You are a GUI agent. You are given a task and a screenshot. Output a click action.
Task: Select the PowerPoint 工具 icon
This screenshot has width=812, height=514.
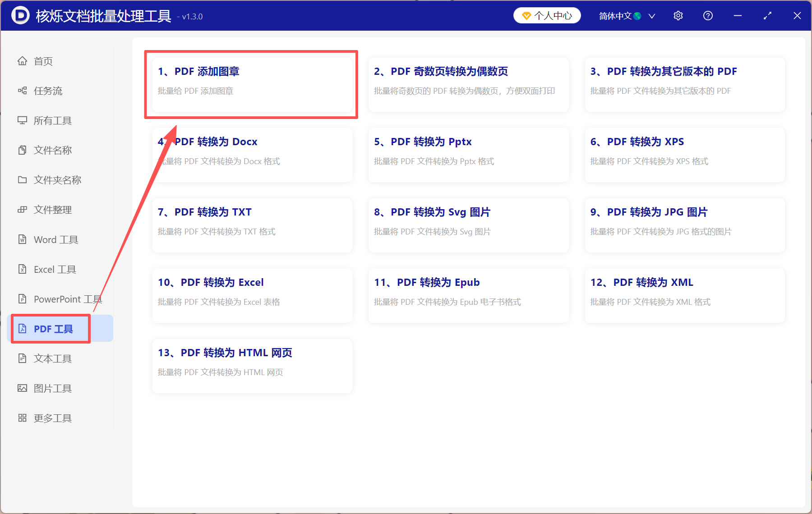(x=23, y=299)
